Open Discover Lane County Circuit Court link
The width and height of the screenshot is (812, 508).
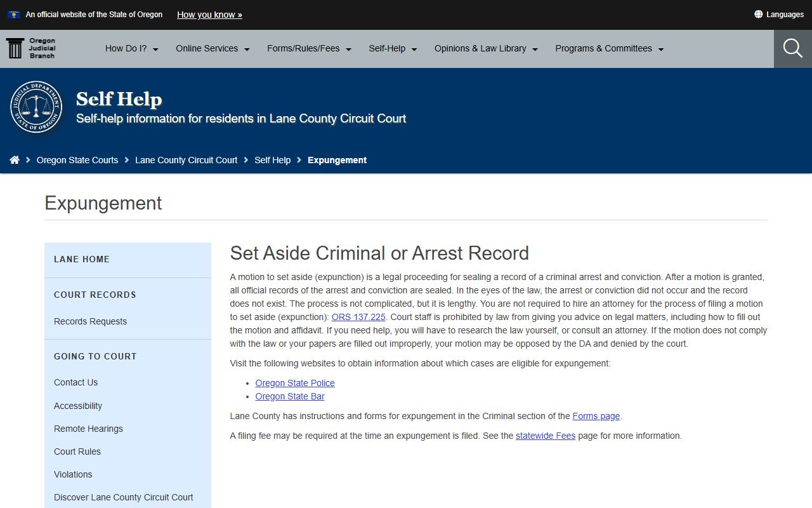pos(124,497)
